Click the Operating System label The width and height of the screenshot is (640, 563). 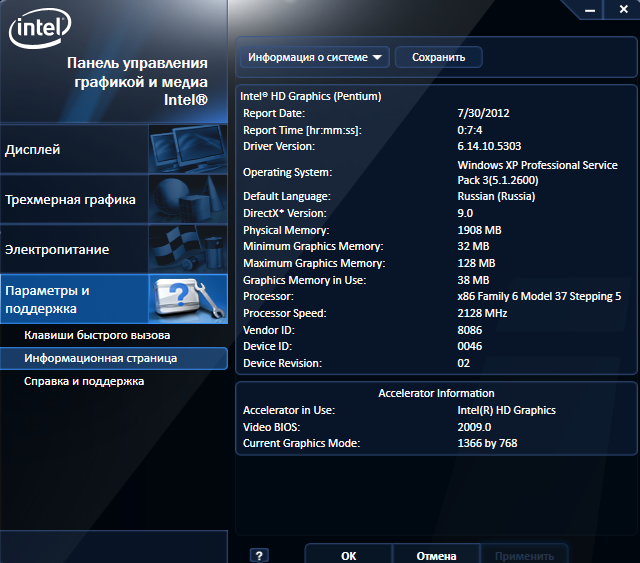click(287, 172)
